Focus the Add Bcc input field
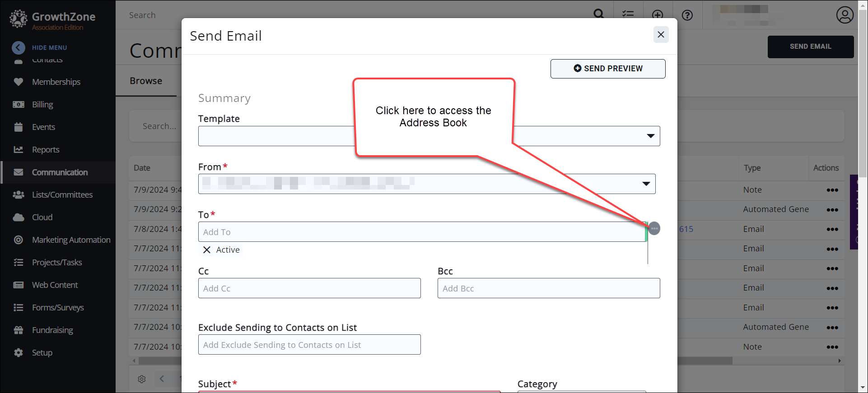The image size is (868, 393). point(548,288)
